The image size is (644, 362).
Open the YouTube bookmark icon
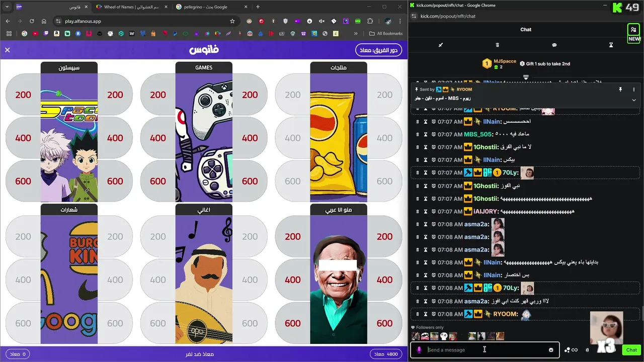click(x=35, y=34)
